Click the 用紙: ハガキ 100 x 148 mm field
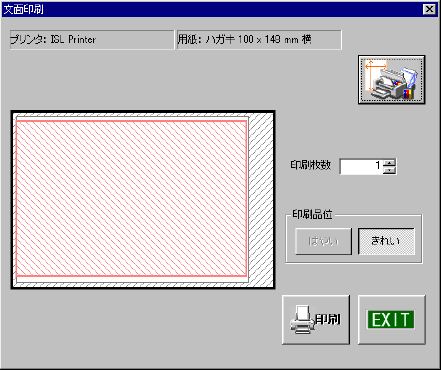Image resolution: width=441 pixels, height=370 pixels. 259,40
